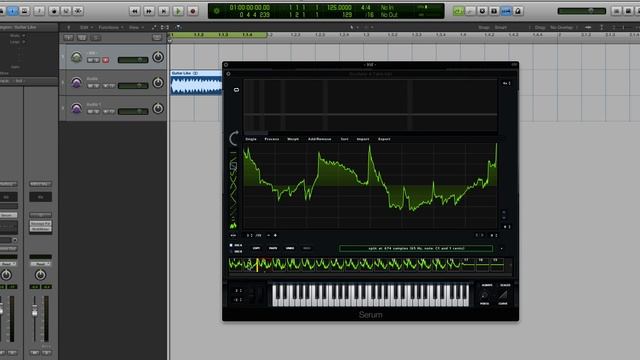The width and height of the screenshot is (640, 360).
Task: Click the purple icon of the third track
Action: (x=76, y=109)
